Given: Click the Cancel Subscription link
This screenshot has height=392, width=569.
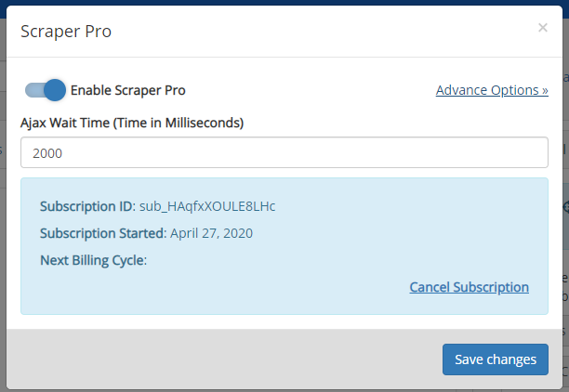Looking at the screenshot, I should [x=469, y=287].
